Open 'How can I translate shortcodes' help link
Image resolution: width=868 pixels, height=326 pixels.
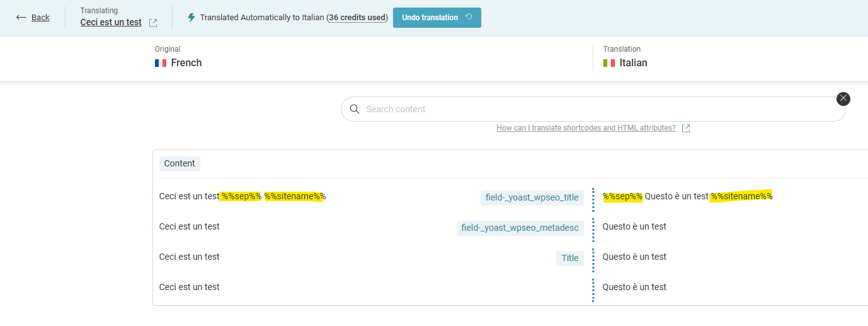click(586, 128)
